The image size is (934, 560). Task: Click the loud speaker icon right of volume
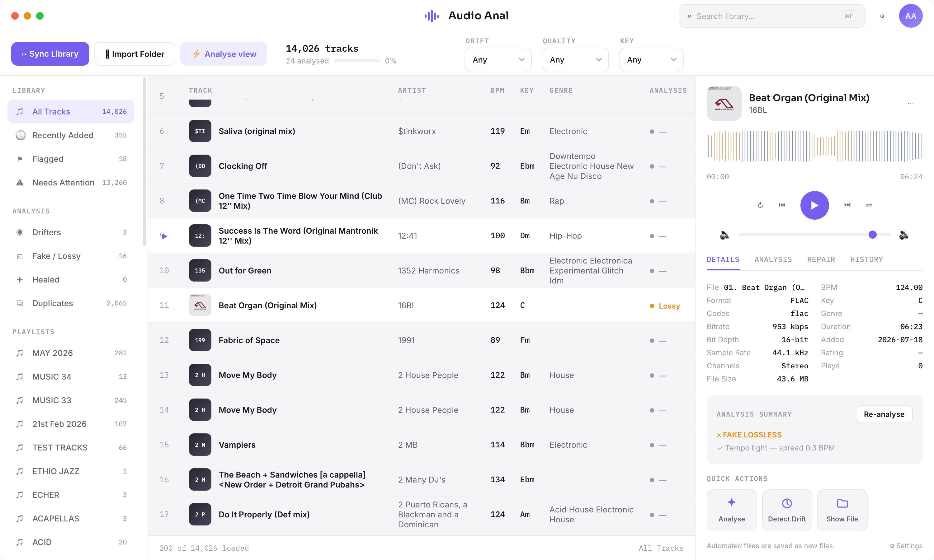(903, 235)
